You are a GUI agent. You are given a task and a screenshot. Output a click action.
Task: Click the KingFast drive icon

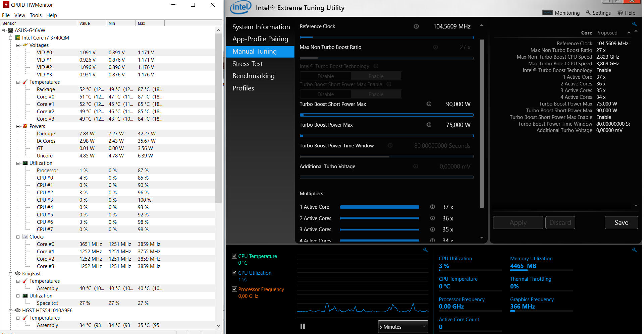18,273
